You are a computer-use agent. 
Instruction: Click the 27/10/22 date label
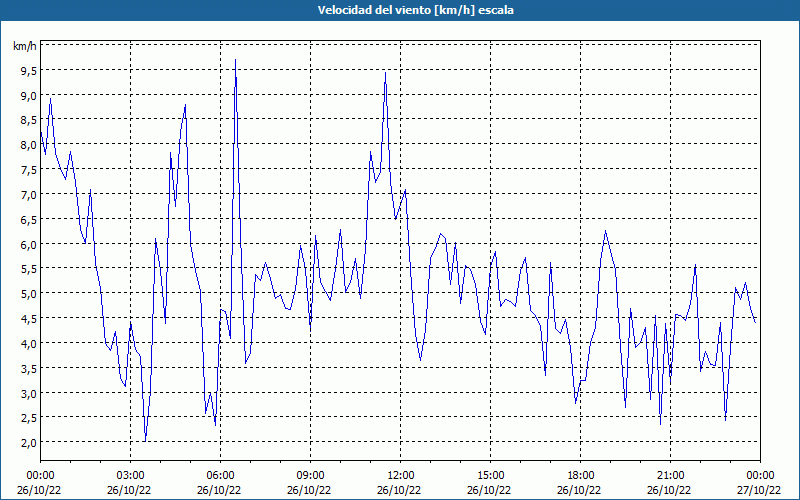coord(759,490)
